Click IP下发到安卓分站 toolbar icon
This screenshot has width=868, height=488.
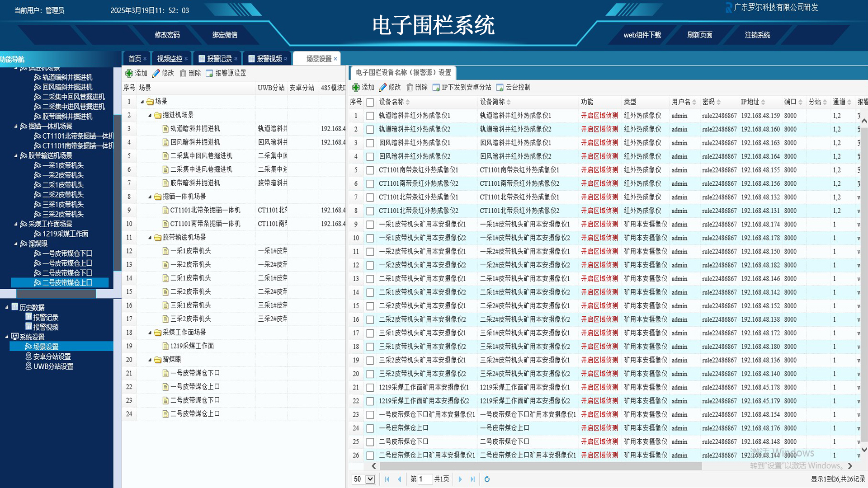point(436,87)
